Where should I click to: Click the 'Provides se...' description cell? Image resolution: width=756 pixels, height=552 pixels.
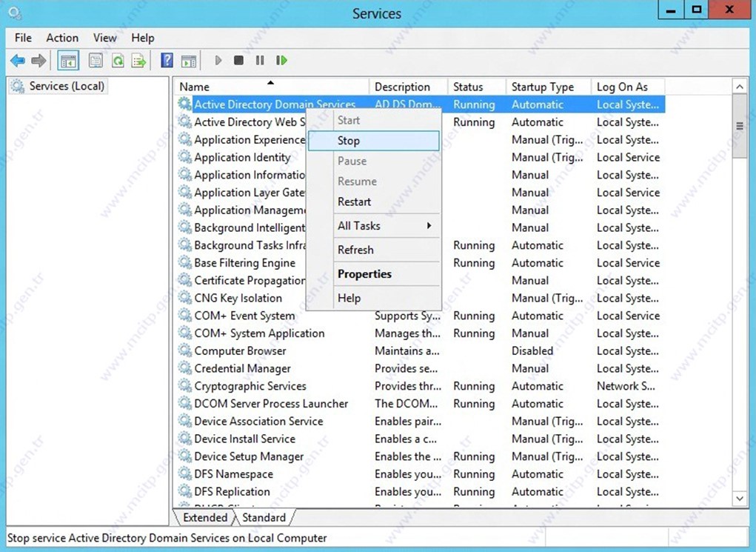coord(406,368)
